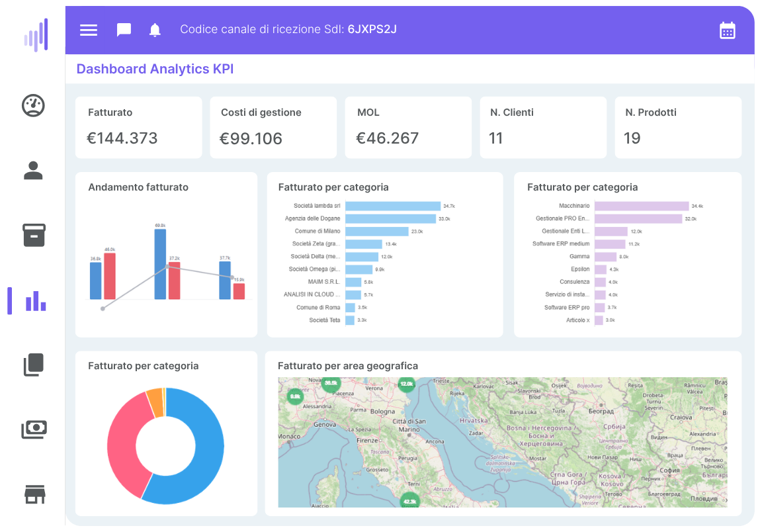Screen dimensions: 762x532
Task: Click the 12.0k map marker near Trieste
Action: coord(406,384)
